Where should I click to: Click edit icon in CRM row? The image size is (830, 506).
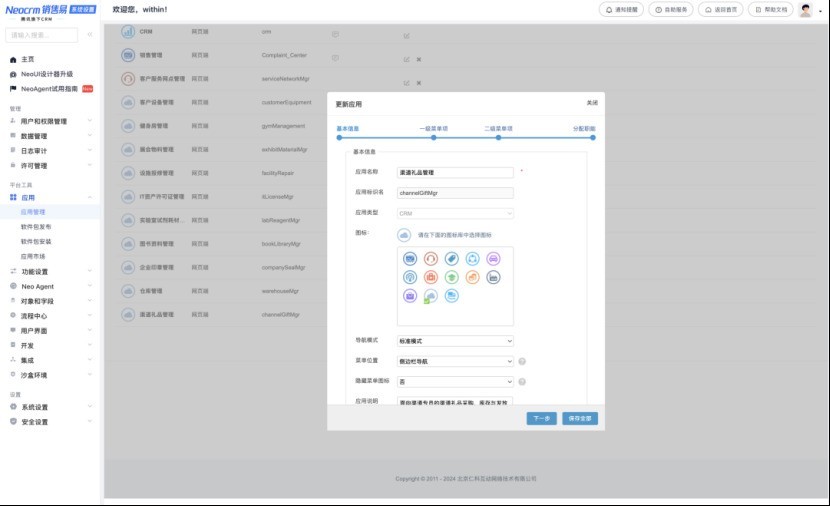point(407,36)
